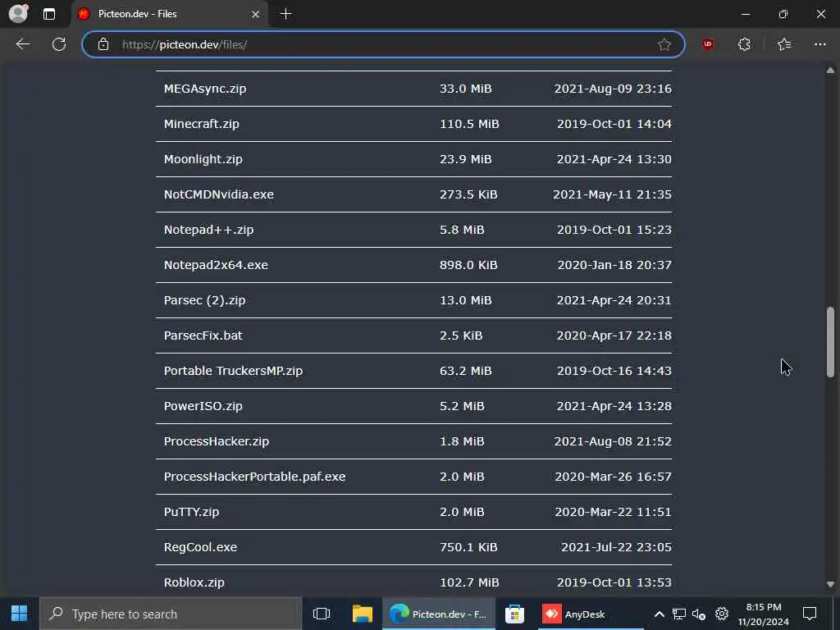Screen dimensions: 840x630
Task: Download NotCMDNvidia.exe
Action: click(218, 194)
